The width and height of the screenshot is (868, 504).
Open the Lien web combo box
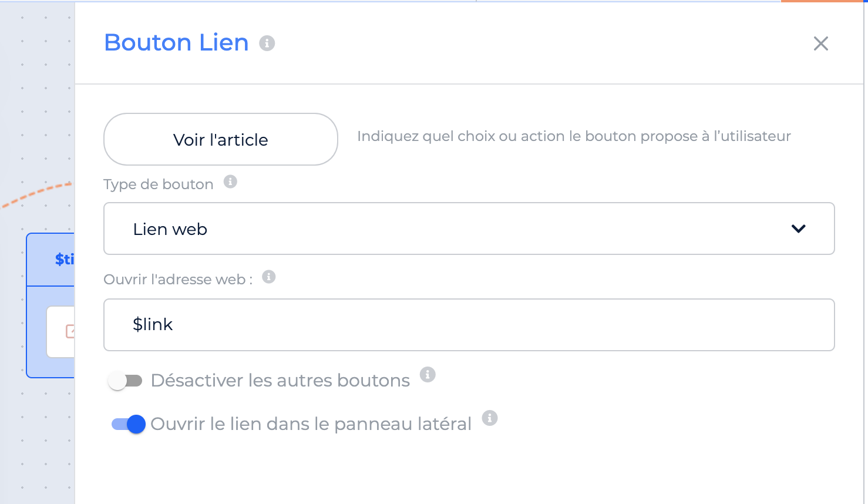[x=469, y=229]
